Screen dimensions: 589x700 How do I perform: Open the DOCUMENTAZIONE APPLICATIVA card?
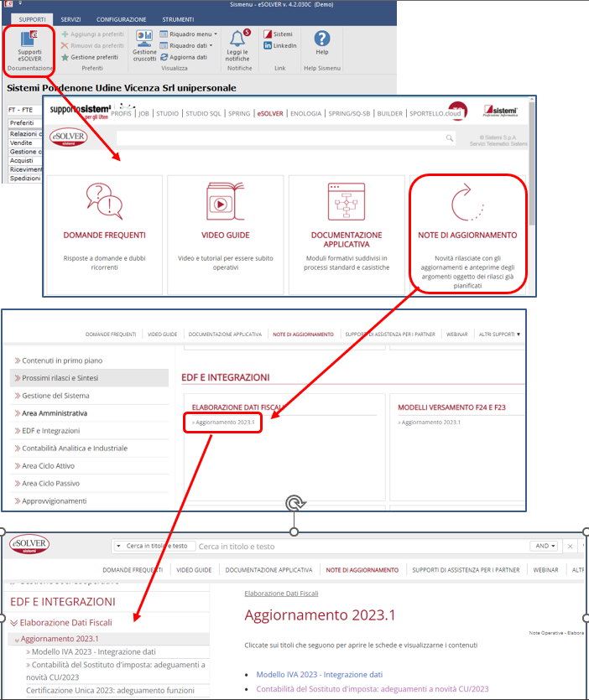(347, 235)
